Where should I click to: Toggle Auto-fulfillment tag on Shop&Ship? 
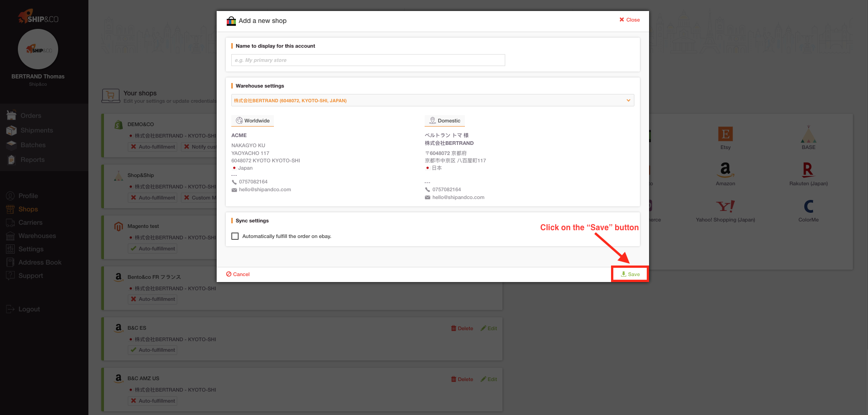(153, 198)
